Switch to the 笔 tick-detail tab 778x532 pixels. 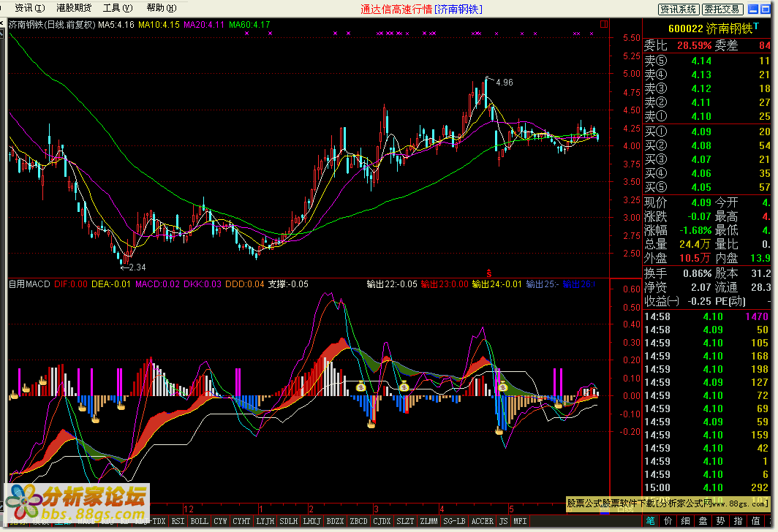point(651,521)
